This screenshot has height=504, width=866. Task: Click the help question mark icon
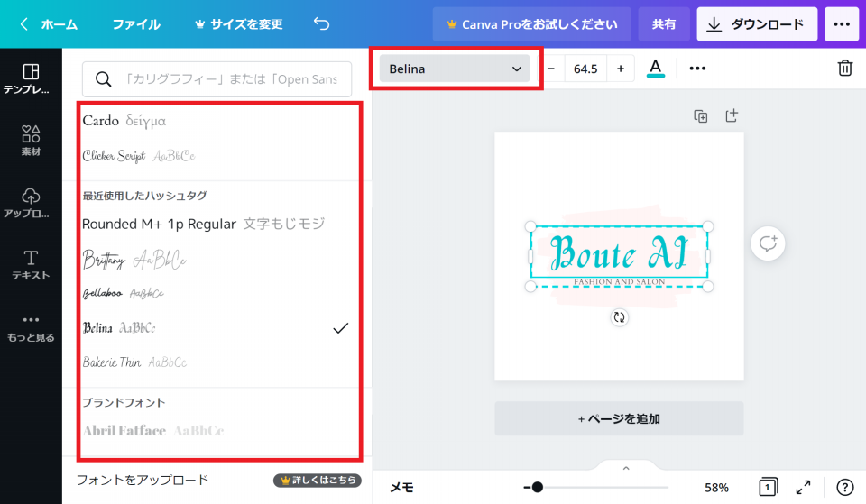pyautogui.click(x=844, y=487)
